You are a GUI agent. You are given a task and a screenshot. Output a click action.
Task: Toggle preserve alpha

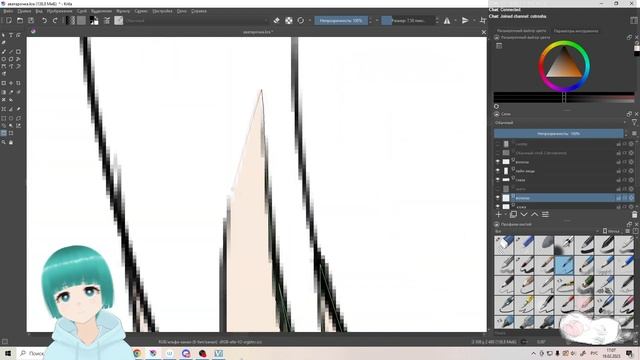coord(289,20)
